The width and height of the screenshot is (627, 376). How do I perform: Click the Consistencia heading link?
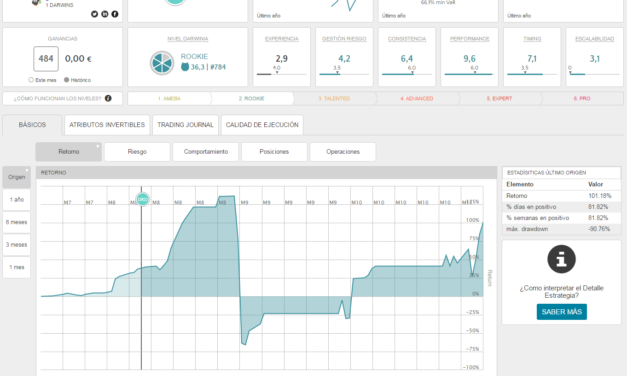(x=407, y=39)
